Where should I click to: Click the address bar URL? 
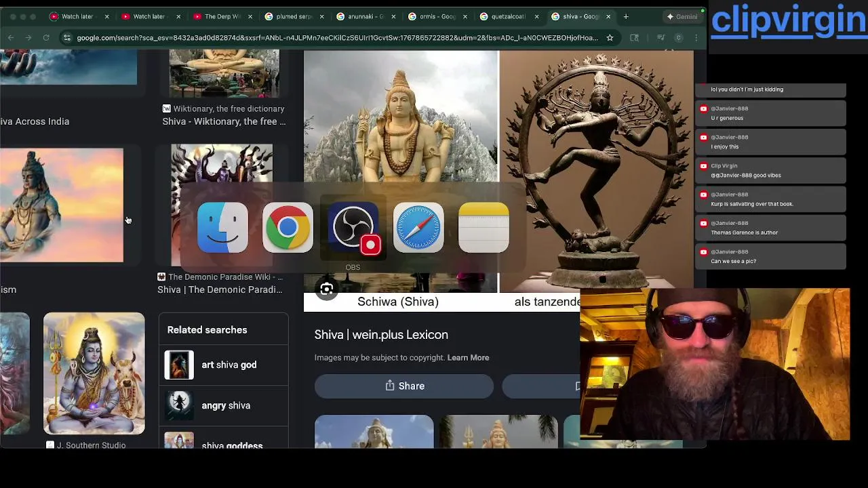coord(337,38)
